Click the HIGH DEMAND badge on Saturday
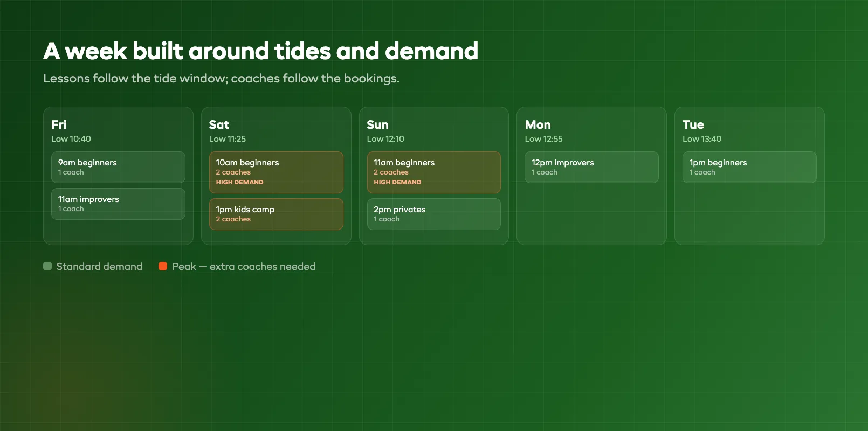 coord(240,182)
